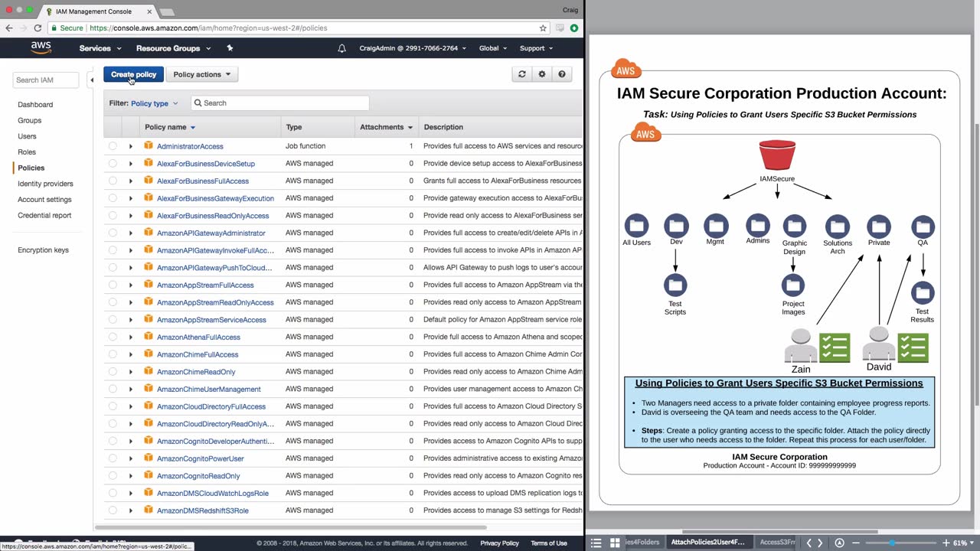Expand the AlexaForBusinessReadOnlyAccess row
The width and height of the screenshot is (980, 551).
pos(131,216)
